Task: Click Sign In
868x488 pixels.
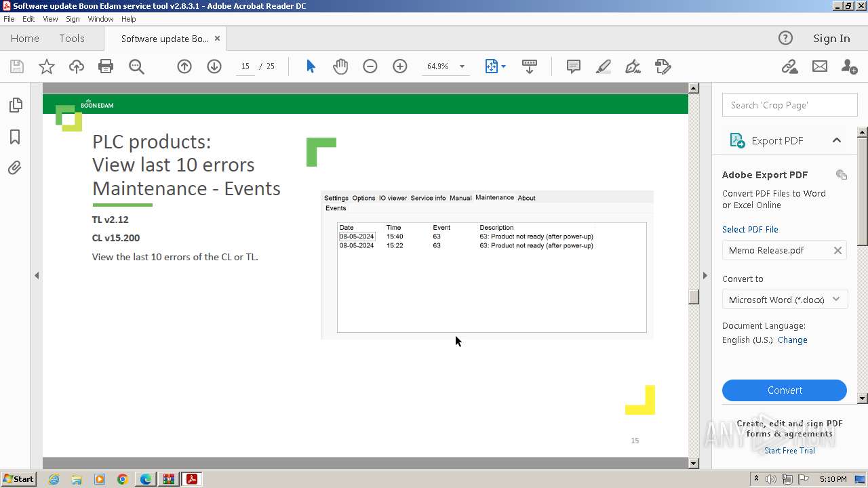Action: [x=831, y=39]
